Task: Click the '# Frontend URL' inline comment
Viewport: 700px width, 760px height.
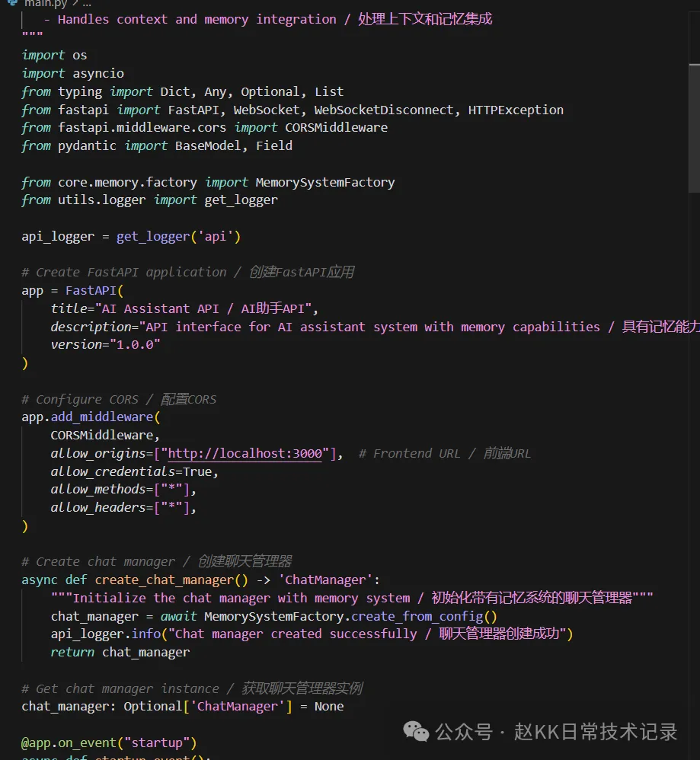Action: [445, 454]
